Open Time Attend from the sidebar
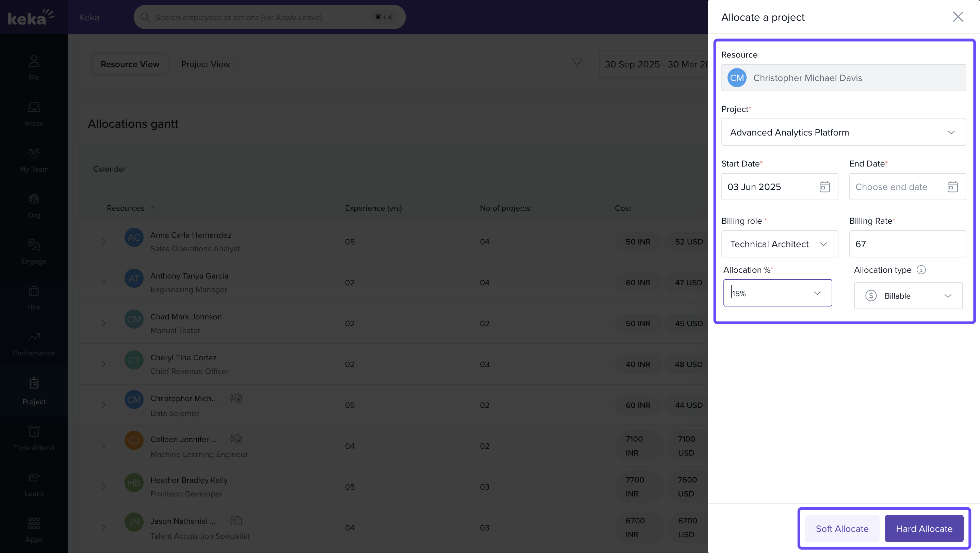The height and width of the screenshot is (553, 980). [x=34, y=438]
